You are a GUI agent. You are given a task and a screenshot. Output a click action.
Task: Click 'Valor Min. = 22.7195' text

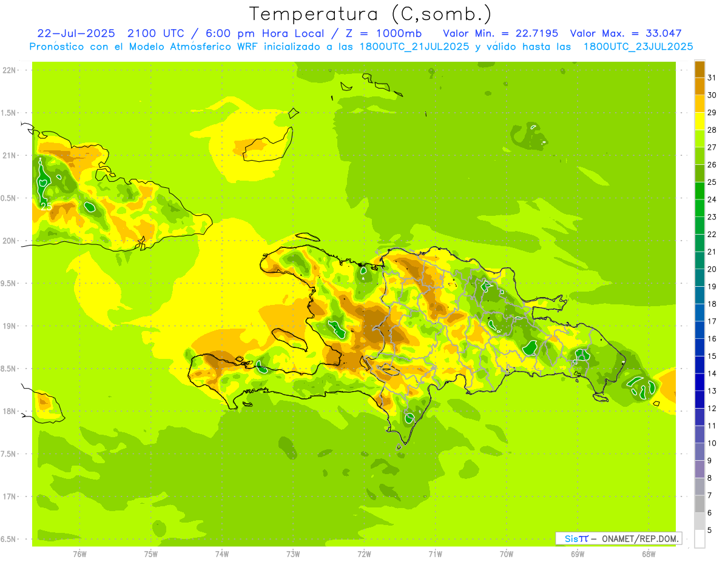[x=500, y=33]
